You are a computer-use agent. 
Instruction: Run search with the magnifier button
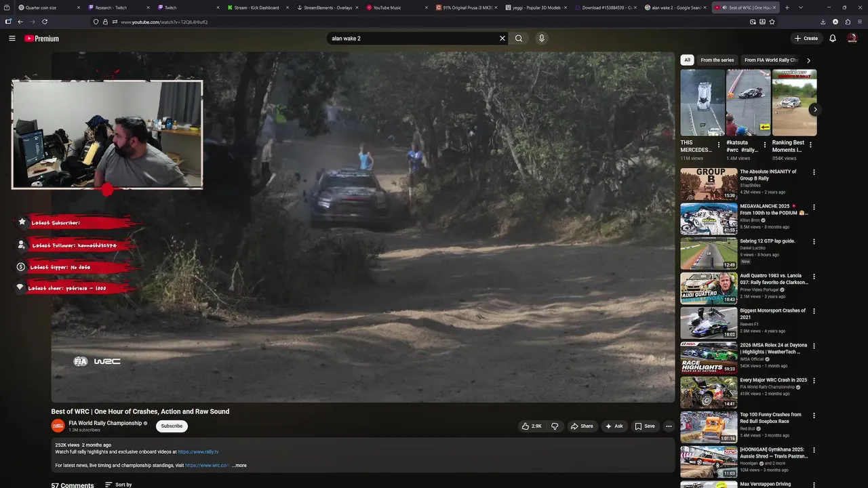click(519, 39)
